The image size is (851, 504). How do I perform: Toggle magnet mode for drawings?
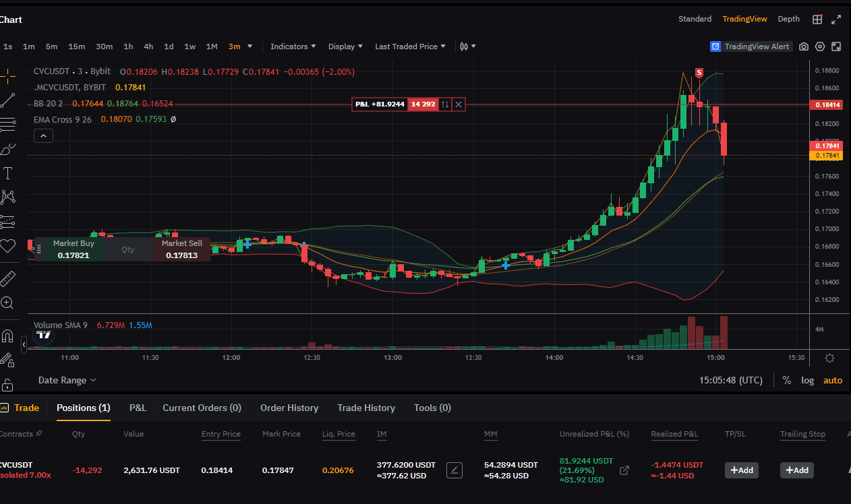click(7, 336)
